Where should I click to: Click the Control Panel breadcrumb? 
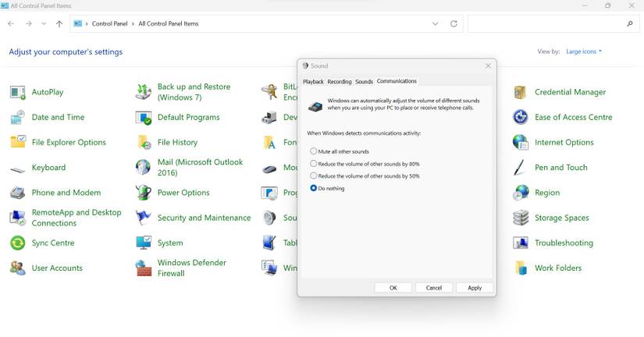pyautogui.click(x=109, y=24)
